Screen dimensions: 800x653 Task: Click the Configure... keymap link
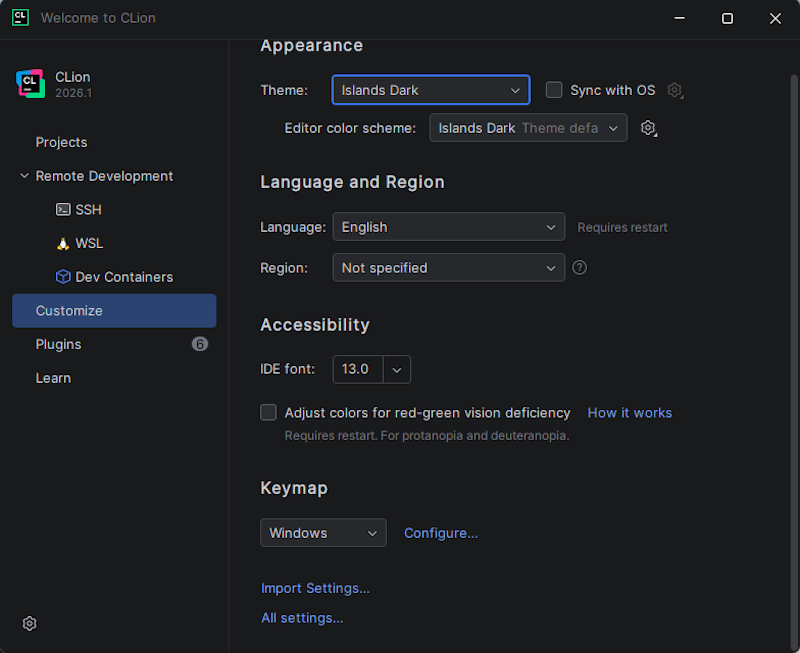(x=441, y=533)
